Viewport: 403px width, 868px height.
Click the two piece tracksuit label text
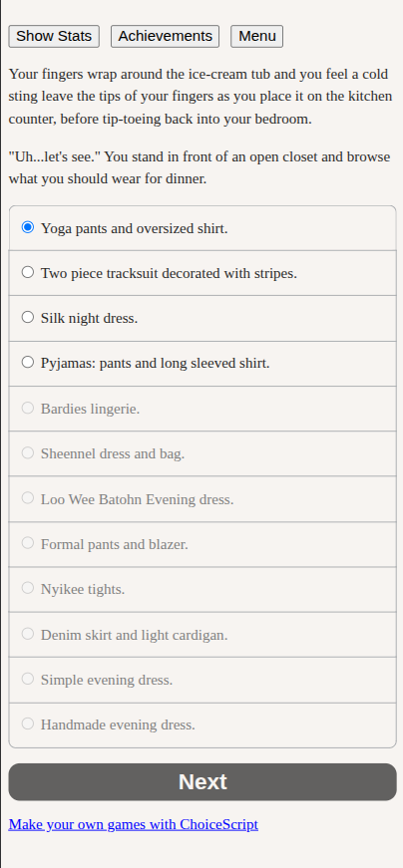coord(169,273)
